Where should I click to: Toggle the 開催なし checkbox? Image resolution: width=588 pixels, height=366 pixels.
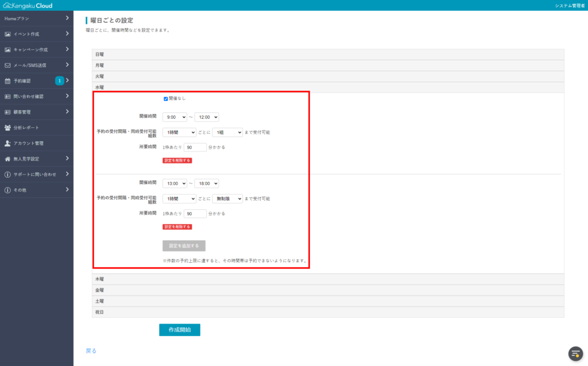pos(166,99)
